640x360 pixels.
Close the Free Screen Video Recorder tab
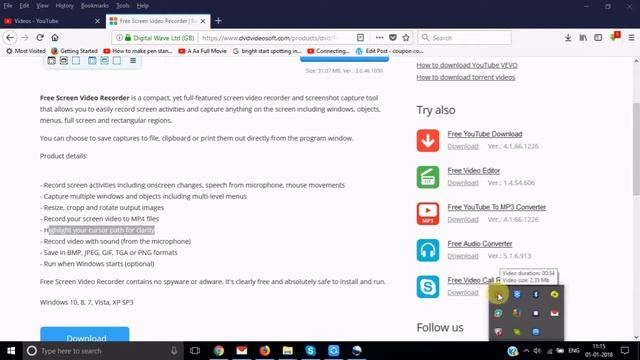coord(203,21)
